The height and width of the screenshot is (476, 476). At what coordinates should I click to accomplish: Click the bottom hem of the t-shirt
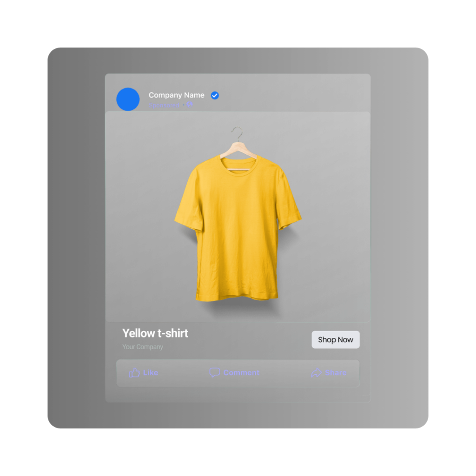click(x=237, y=296)
